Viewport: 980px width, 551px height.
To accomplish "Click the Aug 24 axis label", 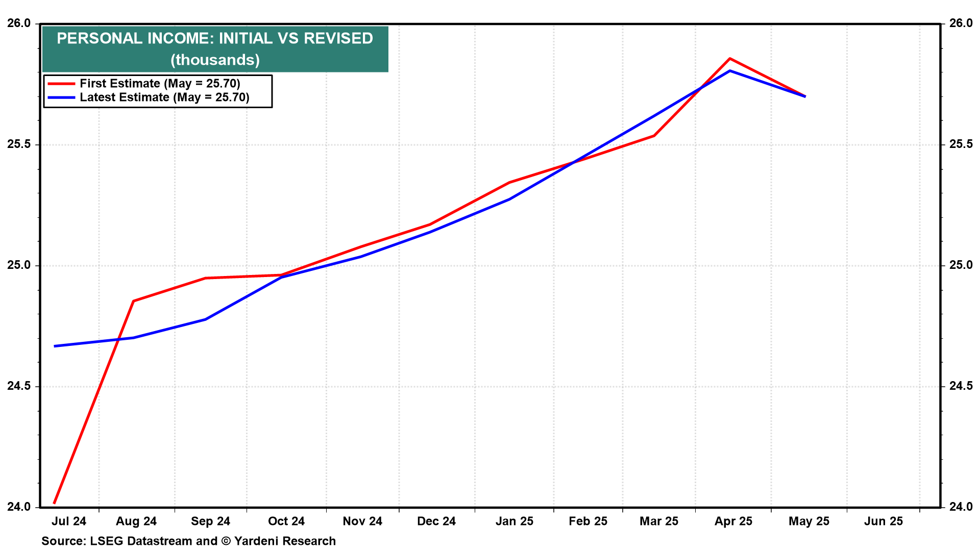I will [136, 521].
